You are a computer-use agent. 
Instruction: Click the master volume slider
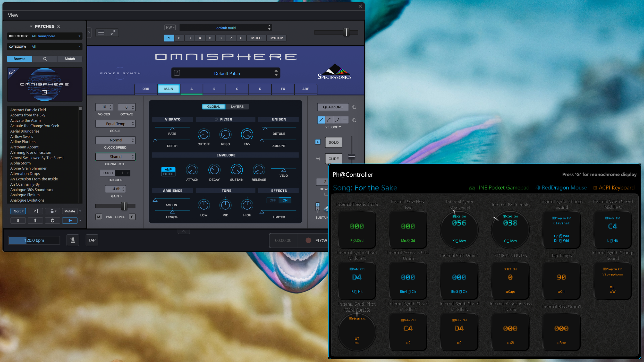[336, 32]
